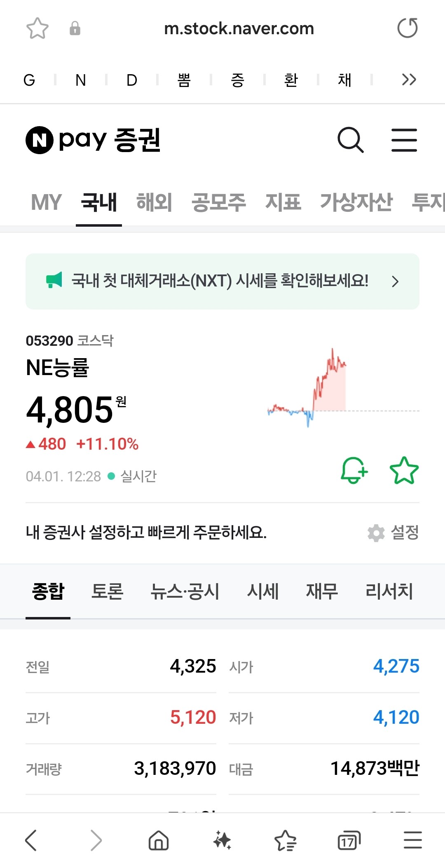Bookmark page with address bar star
445x868 pixels.
click(x=37, y=28)
